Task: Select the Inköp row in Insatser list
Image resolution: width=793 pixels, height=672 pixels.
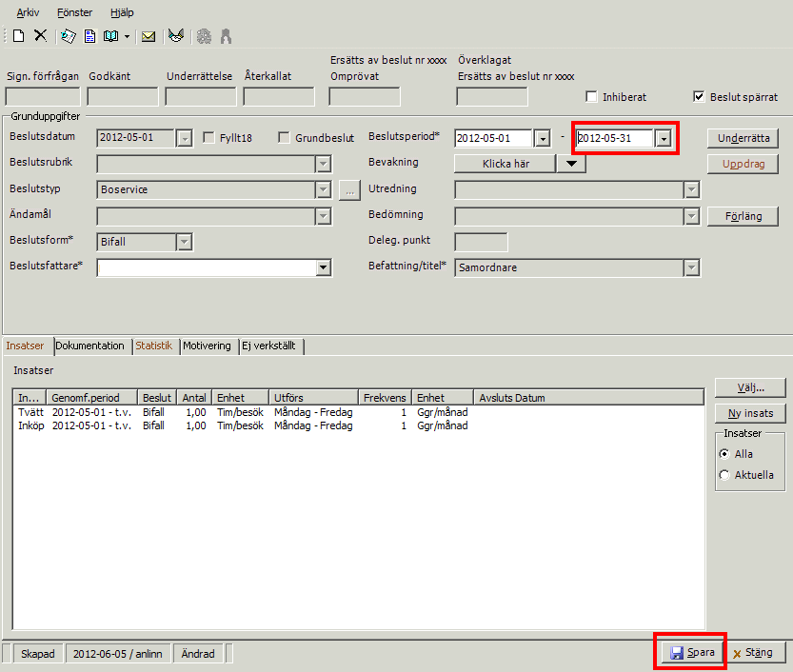Action: 358,425
